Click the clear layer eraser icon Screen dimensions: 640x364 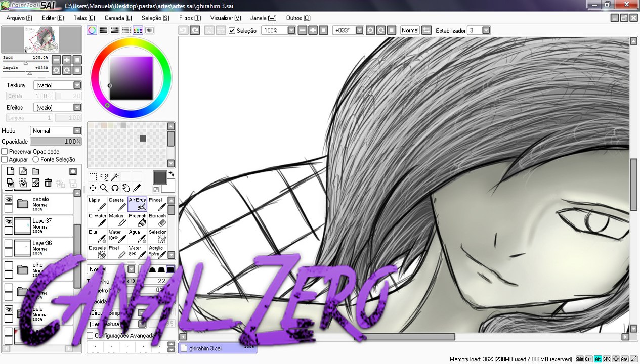35,183
